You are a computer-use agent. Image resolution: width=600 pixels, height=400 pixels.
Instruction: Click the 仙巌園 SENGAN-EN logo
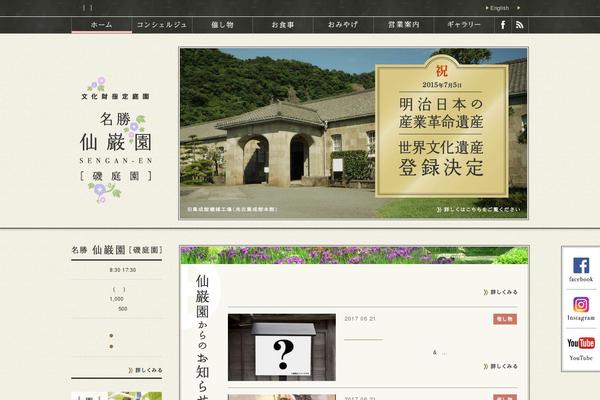pos(116,140)
